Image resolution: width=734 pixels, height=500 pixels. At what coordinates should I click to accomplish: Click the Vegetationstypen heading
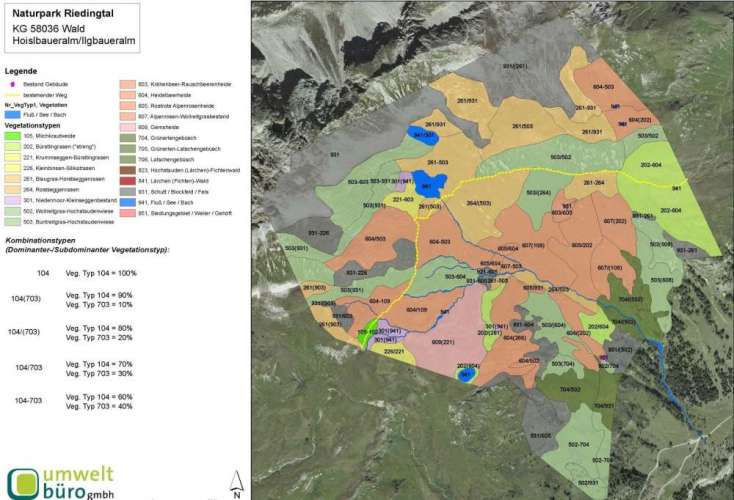click(x=33, y=126)
